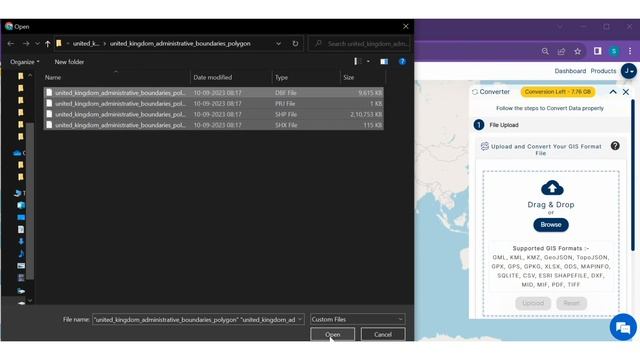Open the Custom Files type dropdown

click(x=357, y=319)
